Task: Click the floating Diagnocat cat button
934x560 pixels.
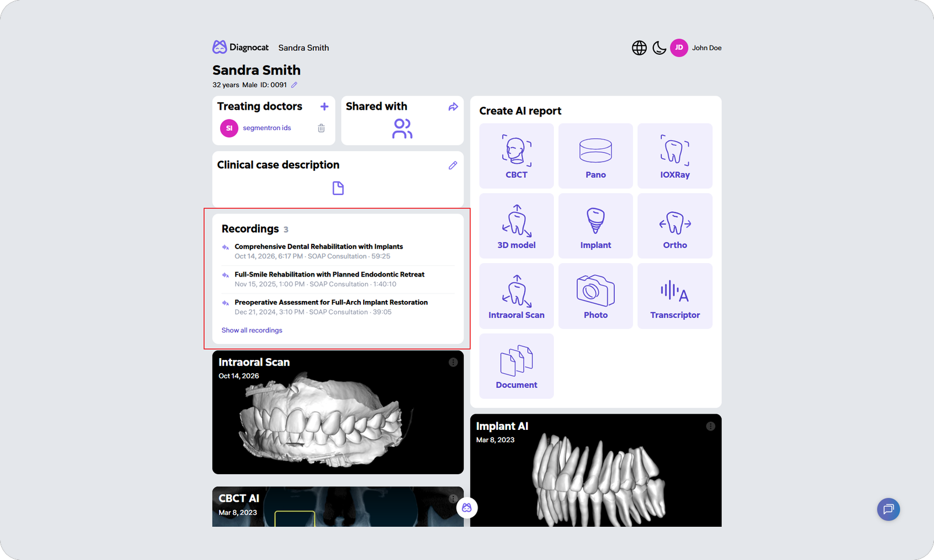Action: (x=467, y=508)
